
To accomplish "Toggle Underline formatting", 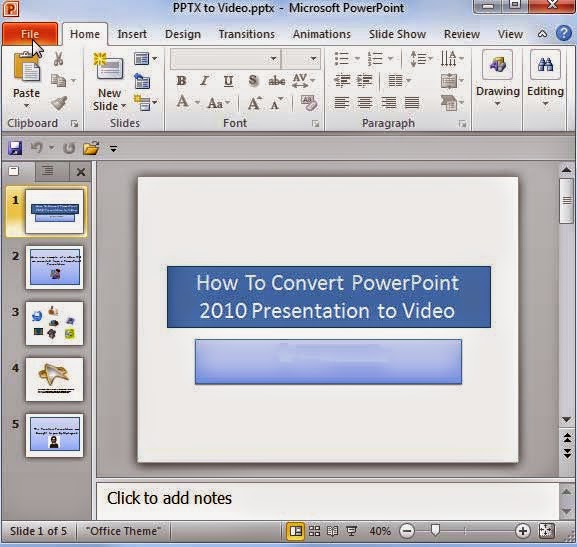I will coord(228,81).
